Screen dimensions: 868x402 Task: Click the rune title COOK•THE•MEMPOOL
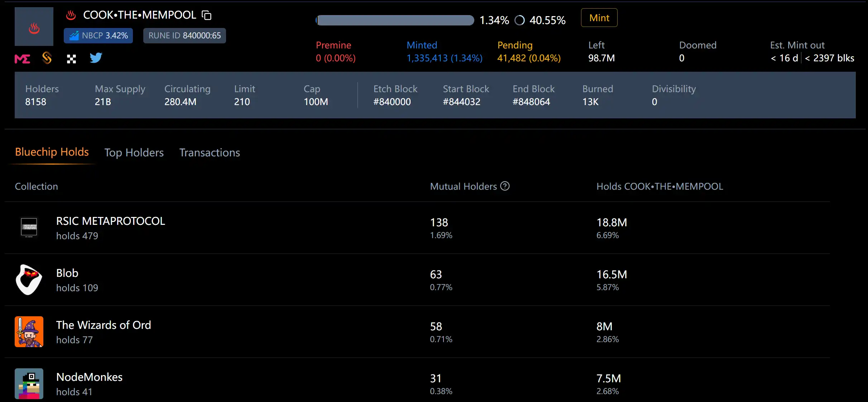click(x=140, y=15)
